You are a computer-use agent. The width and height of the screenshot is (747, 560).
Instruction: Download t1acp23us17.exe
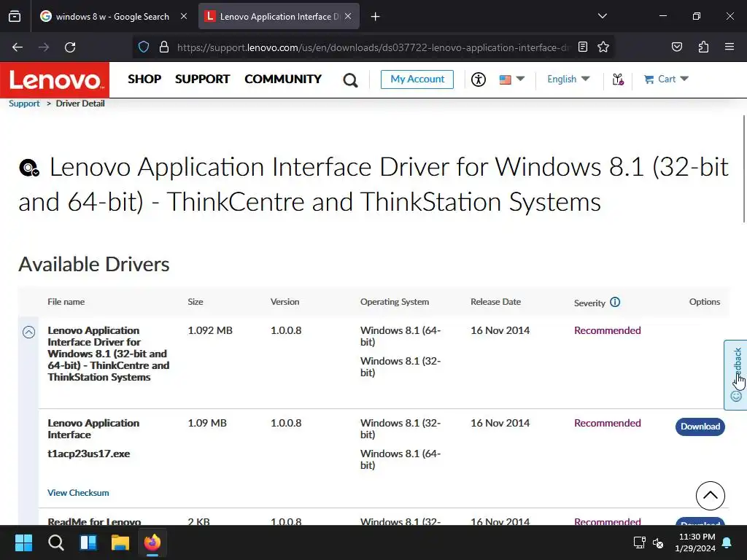point(700,426)
